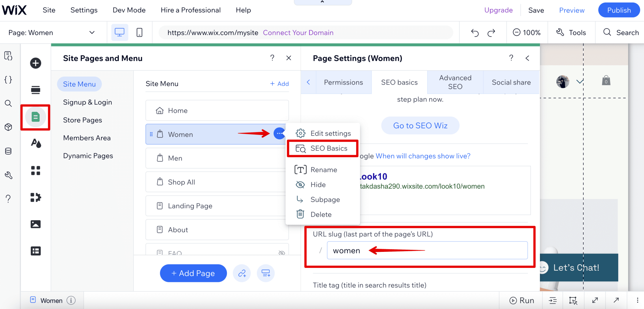Viewport: 644px width, 309px height.
Task: Open the editor Search tool
Action: click(x=620, y=32)
